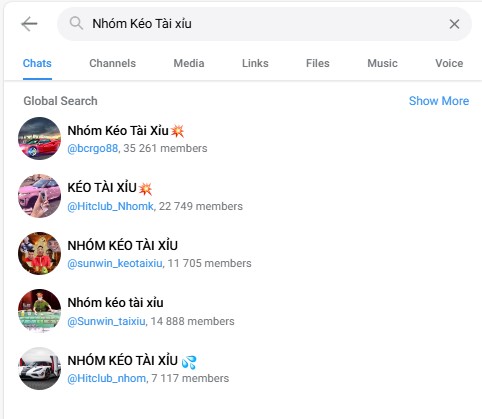482x419 pixels.
Task: Click the 22 749 members text
Action: (x=201, y=206)
